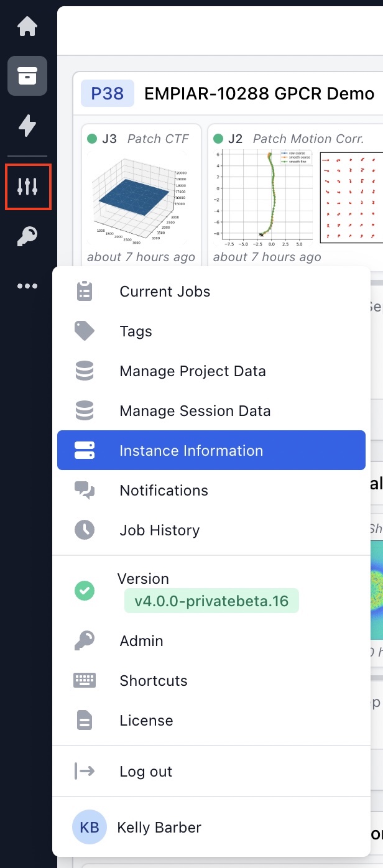Click the P38 project badge
This screenshot has width=383, height=868.
(107, 94)
